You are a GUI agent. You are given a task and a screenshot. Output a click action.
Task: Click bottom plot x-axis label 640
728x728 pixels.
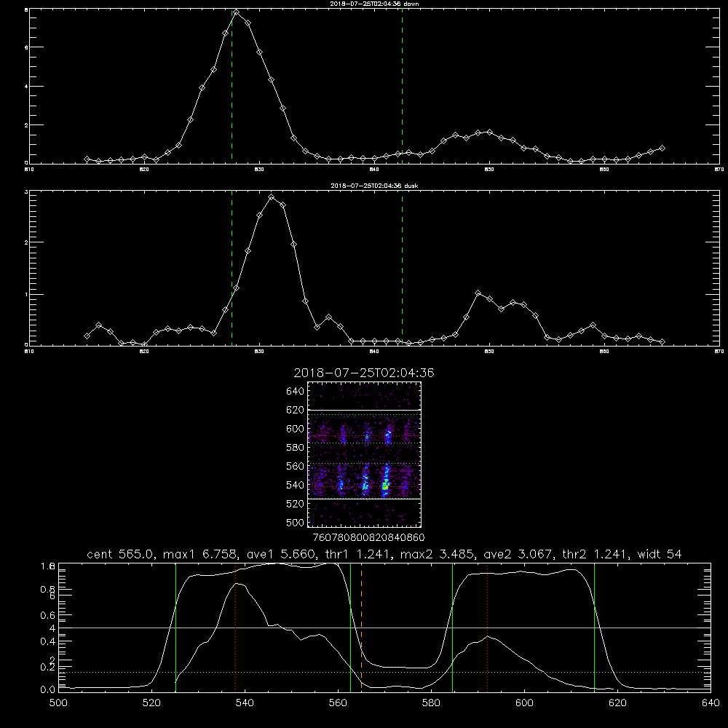[x=711, y=703]
